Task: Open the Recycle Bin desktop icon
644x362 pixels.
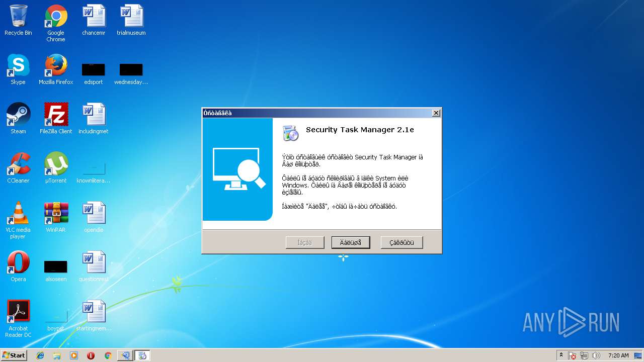Action: coord(18,20)
